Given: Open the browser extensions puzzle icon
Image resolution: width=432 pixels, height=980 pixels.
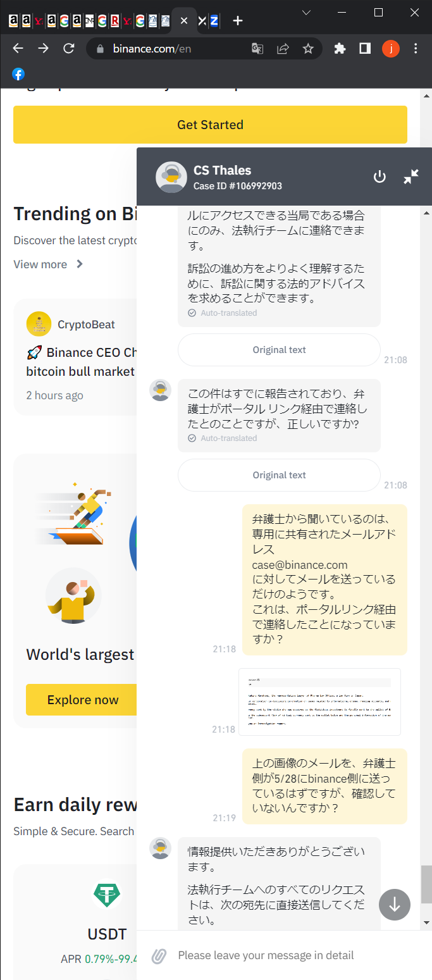Looking at the screenshot, I should (x=340, y=49).
